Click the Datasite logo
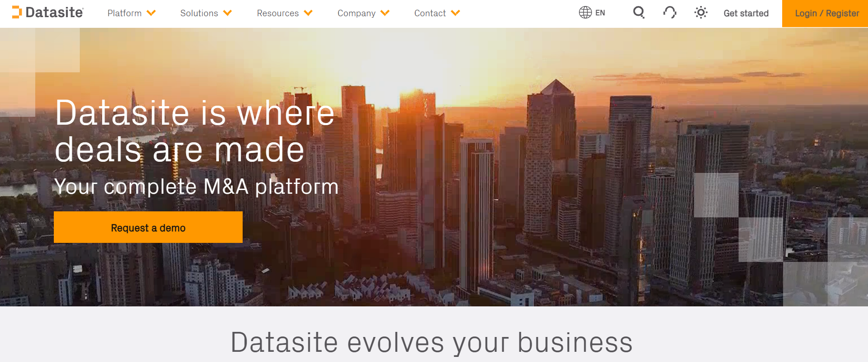This screenshot has height=362, width=868. 48,13
